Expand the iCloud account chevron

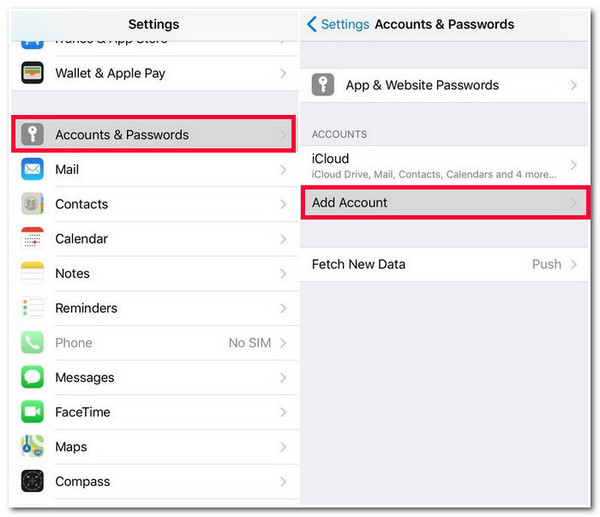click(x=573, y=165)
